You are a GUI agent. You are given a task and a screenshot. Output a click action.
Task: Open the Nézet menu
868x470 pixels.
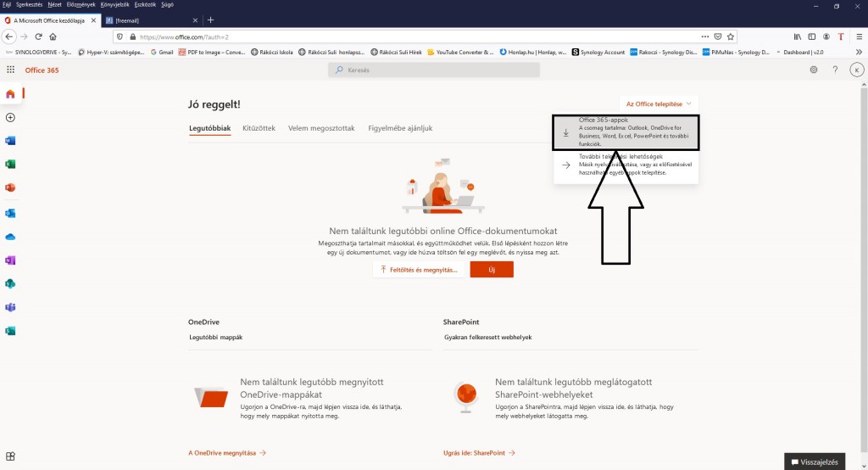click(55, 4)
